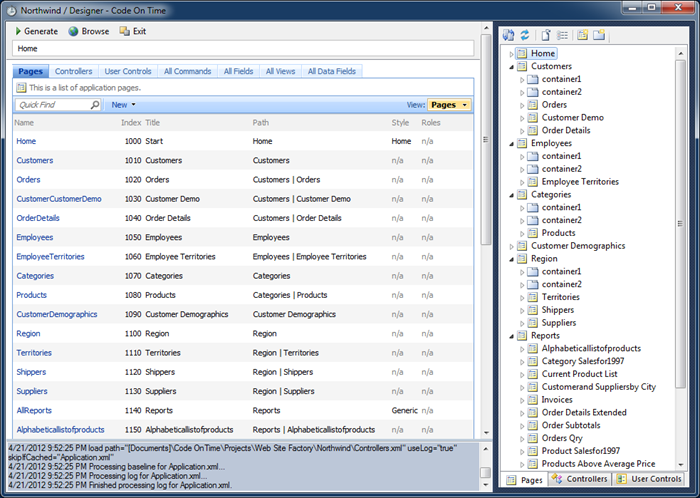Image resolution: width=700 pixels, height=498 pixels.
Task: Click the Customers page icon in tree
Action: pos(521,66)
